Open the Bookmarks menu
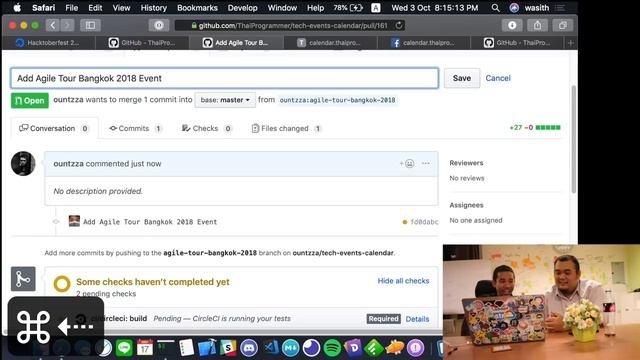This screenshot has width=640, height=360. click(x=197, y=8)
